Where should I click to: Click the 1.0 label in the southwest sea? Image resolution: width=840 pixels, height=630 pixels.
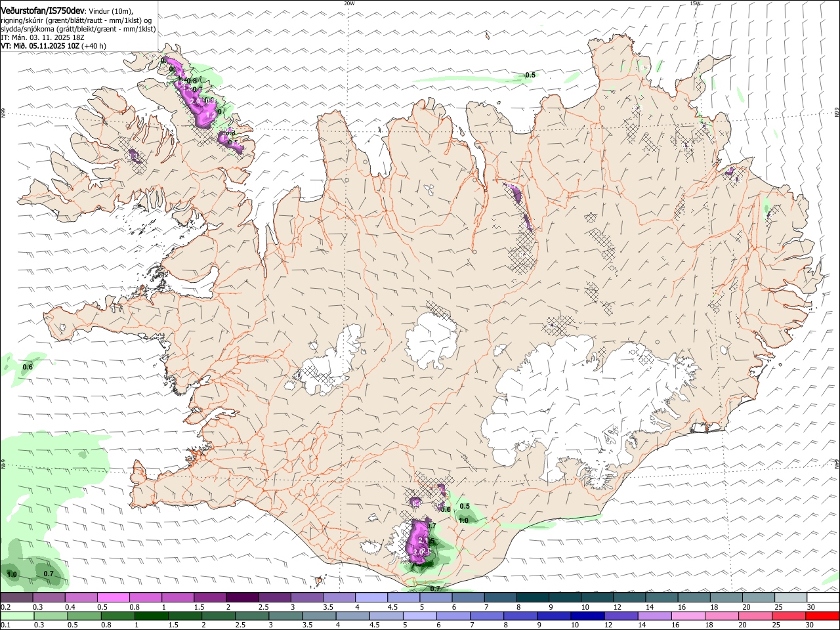tap(12, 574)
